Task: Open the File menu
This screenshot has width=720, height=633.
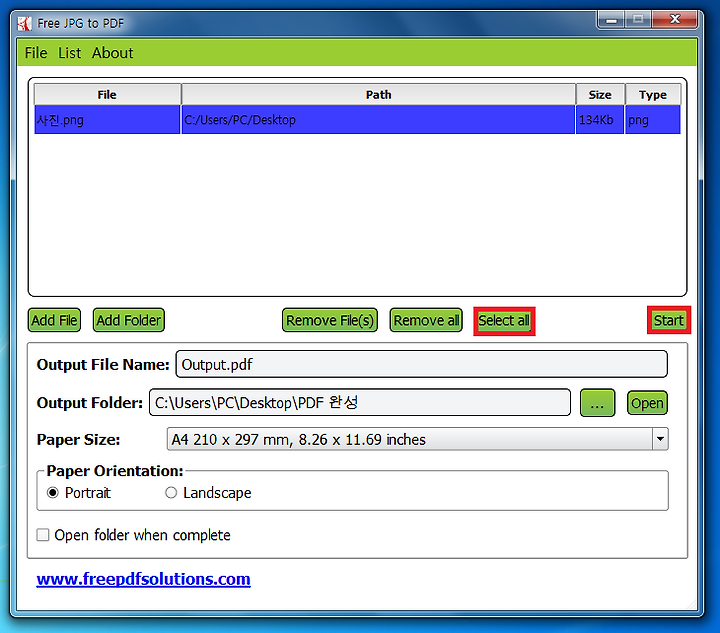Action: pyautogui.click(x=36, y=53)
